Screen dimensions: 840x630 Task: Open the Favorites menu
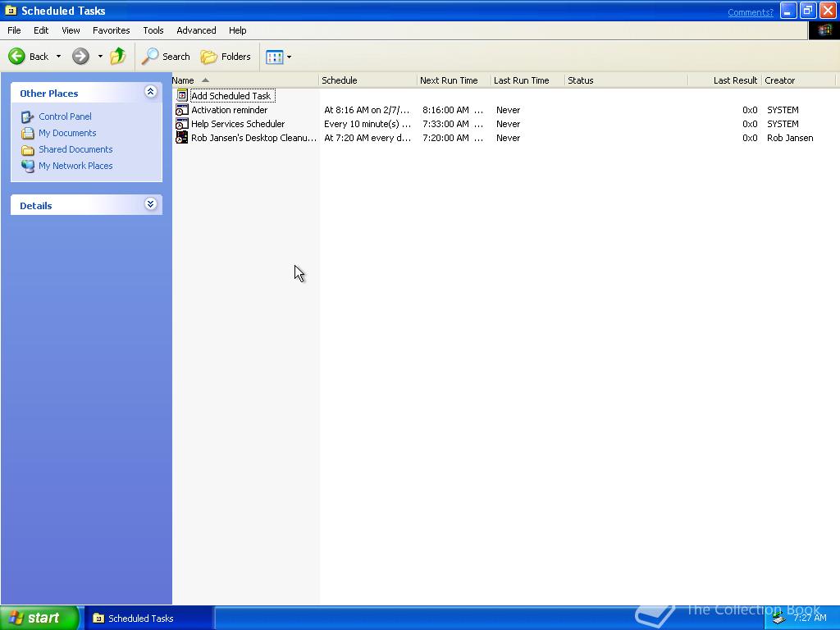[x=111, y=30]
